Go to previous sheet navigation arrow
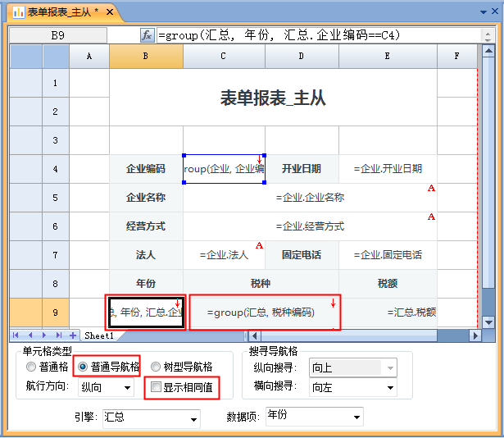The width and height of the screenshot is (504, 438). click(31, 335)
